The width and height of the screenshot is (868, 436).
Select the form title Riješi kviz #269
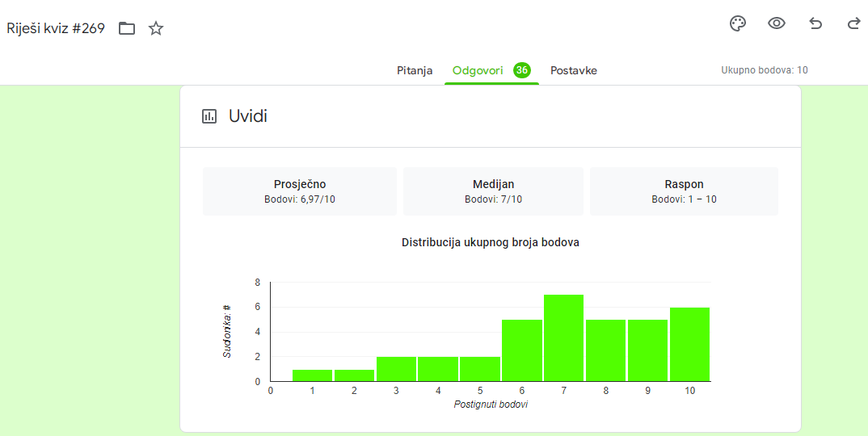coord(55,28)
